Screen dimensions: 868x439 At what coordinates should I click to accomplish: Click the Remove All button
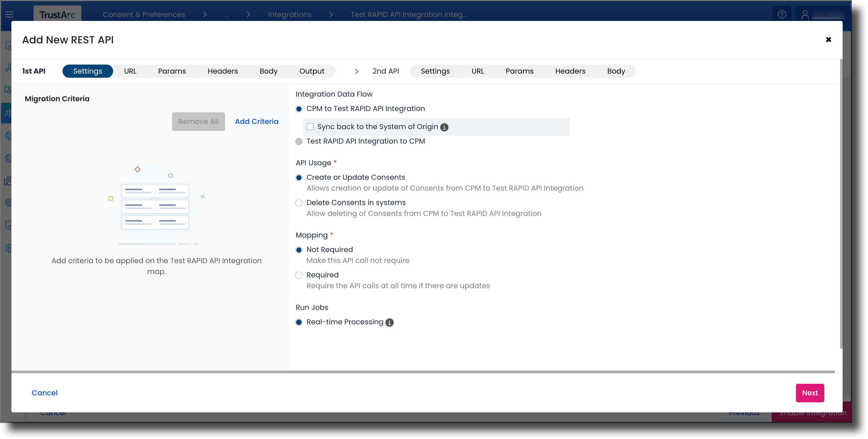pos(198,122)
